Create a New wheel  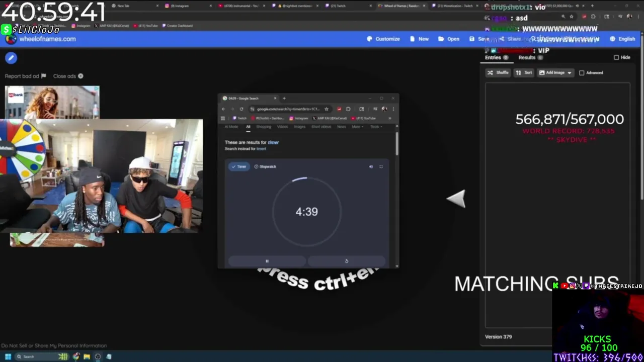(419, 39)
